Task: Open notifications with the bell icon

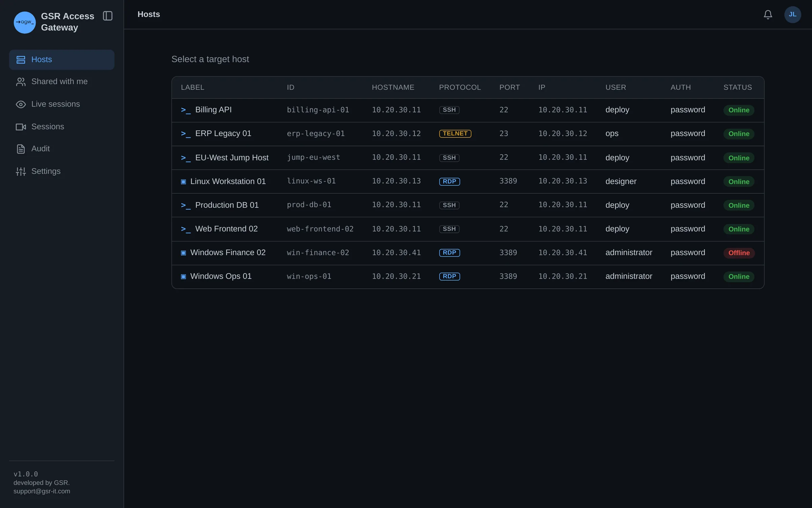Action: (x=768, y=15)
